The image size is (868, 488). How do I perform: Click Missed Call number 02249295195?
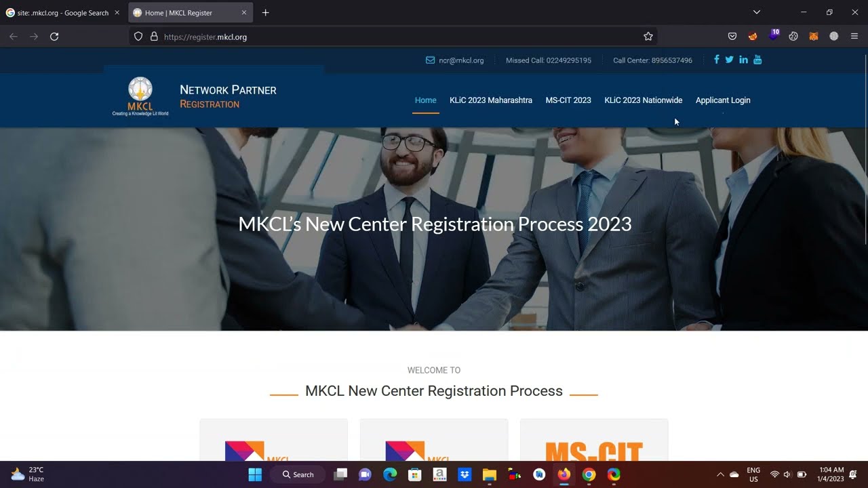(x=549, y=60)
